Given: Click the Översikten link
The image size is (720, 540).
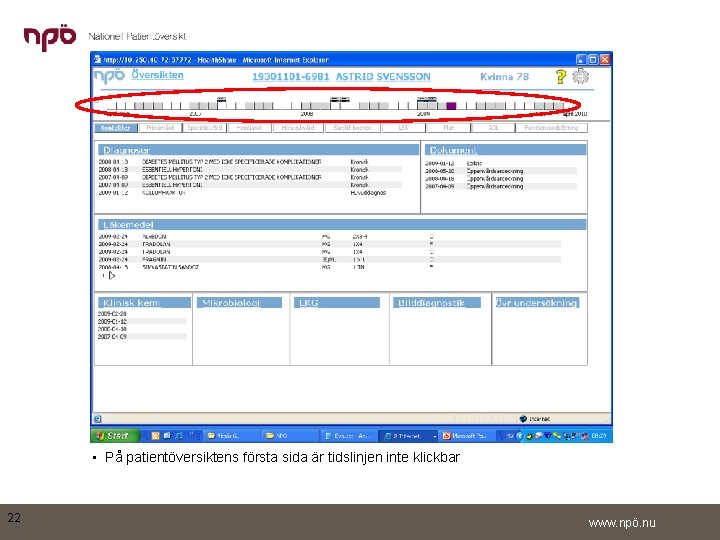Looking at the screenshot, I should pyautogui.click(x=157, y=74).
